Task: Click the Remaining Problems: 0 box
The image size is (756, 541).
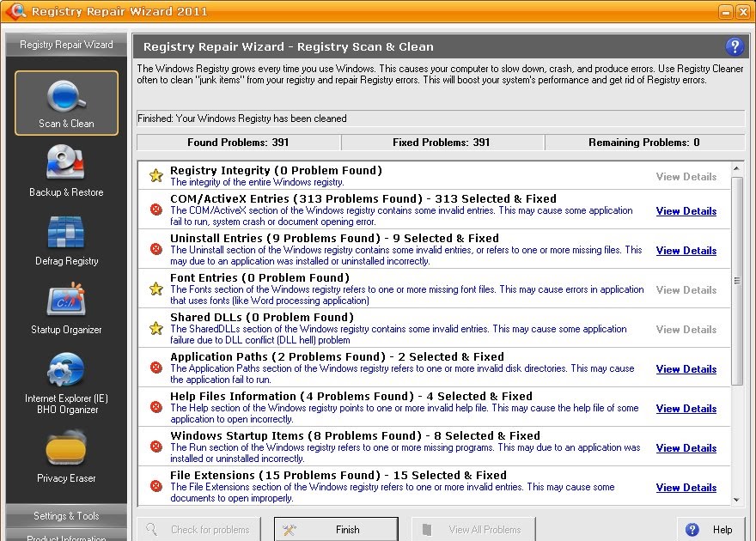Action: point(644,143)
